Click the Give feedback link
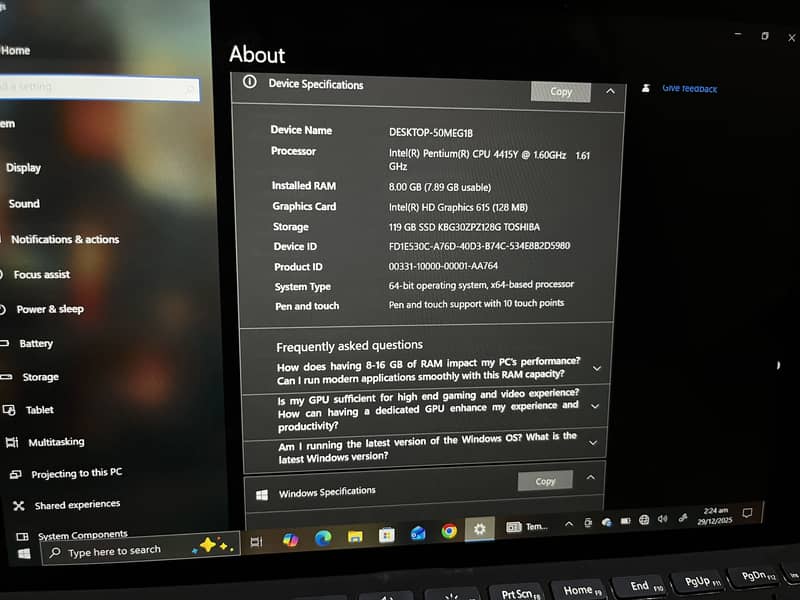The image size is (800, 600). [692, 88]
